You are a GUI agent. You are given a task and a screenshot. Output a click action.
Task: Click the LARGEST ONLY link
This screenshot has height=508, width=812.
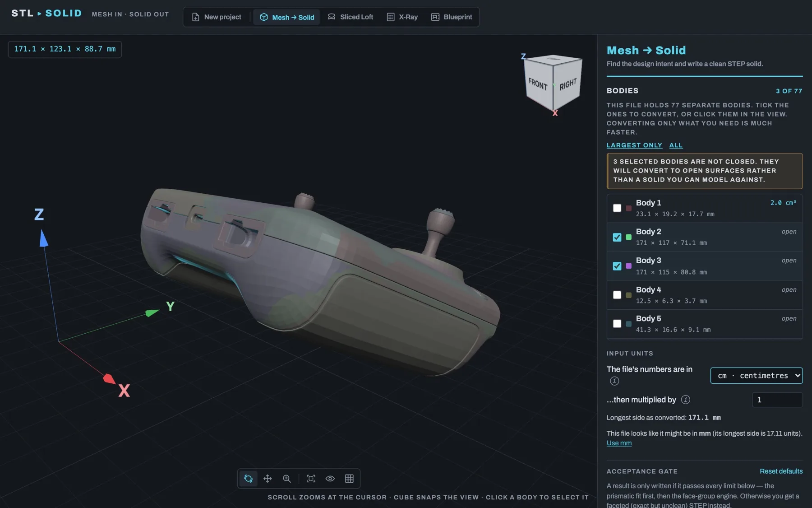pos(634,145)
